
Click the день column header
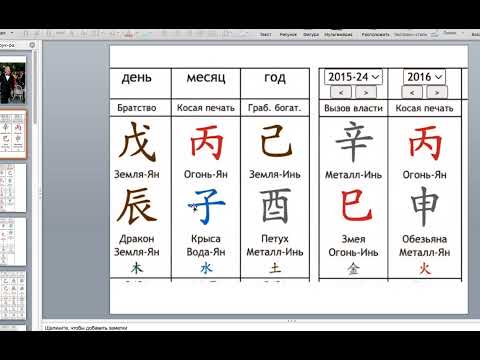137,77
